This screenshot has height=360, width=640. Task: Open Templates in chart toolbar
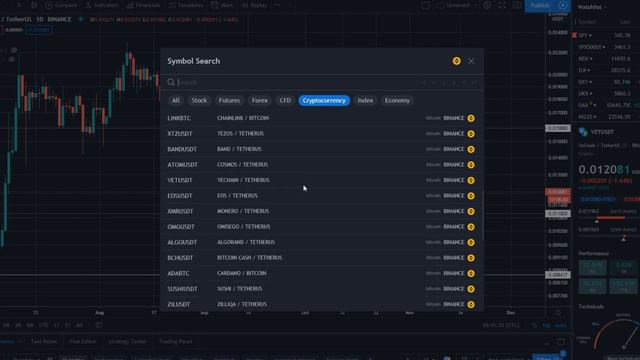(x=186, y=5)
